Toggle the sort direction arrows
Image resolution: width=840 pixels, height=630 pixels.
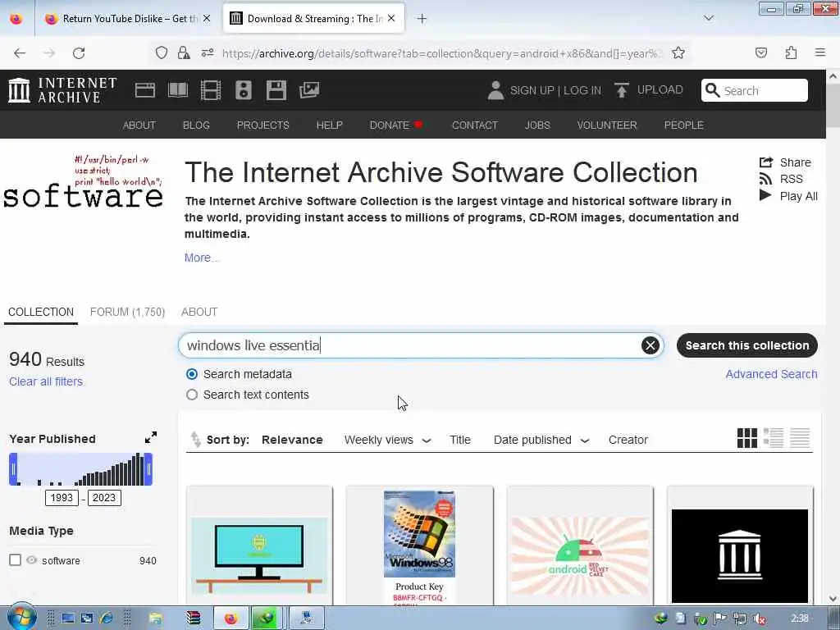(195, 440)
